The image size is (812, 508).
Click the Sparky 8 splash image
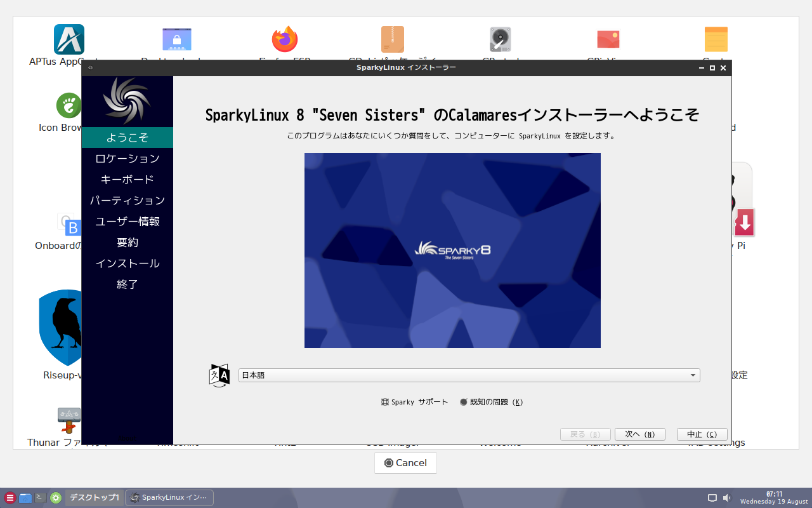tap(452, 250)
